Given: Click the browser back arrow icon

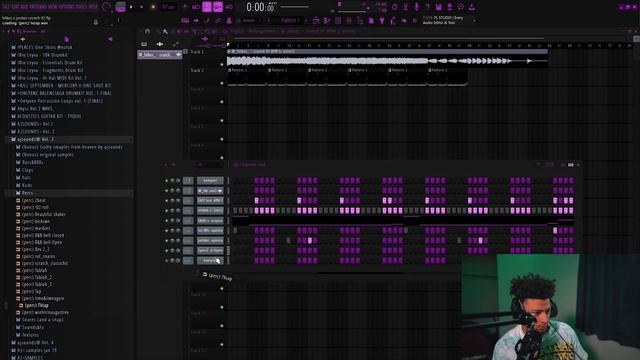Looking at the screenshot, I should tap(110, 39).
